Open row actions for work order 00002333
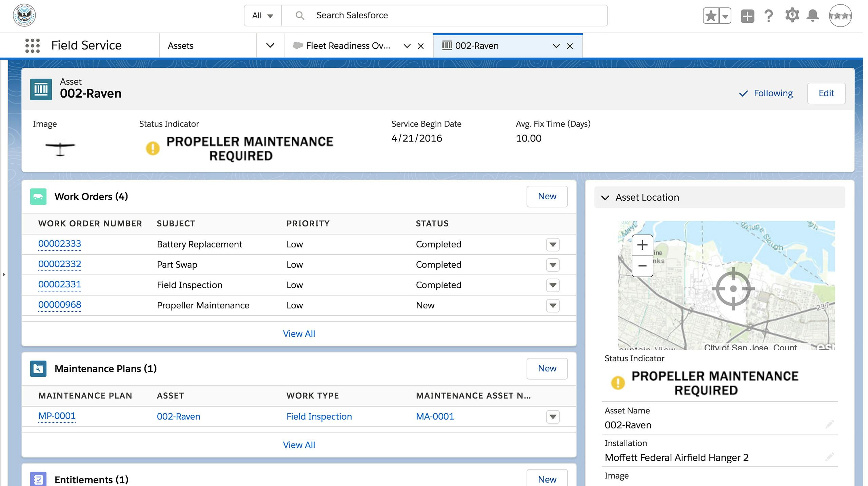 553,244
